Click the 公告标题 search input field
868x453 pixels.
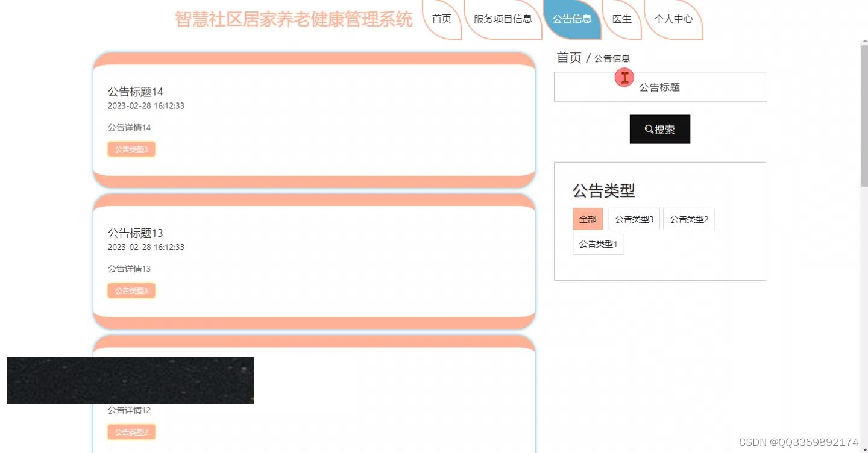[x=659, y=87]
